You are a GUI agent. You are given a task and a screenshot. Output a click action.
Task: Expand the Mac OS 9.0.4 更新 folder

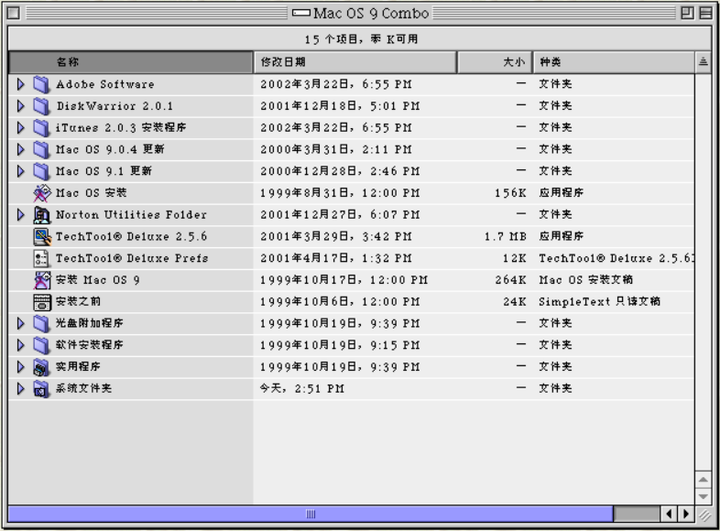click(20, 149)
